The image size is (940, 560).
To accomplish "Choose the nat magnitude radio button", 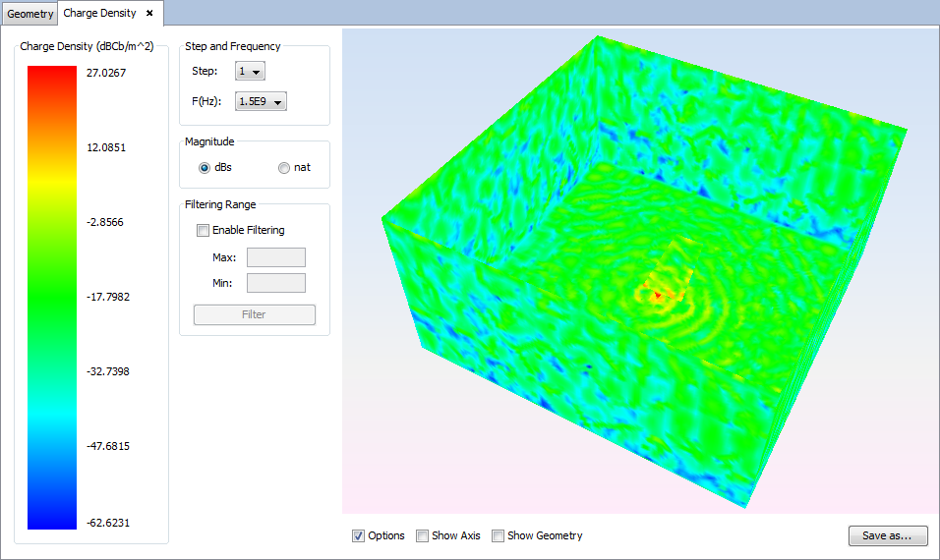I will pos(284,167).
